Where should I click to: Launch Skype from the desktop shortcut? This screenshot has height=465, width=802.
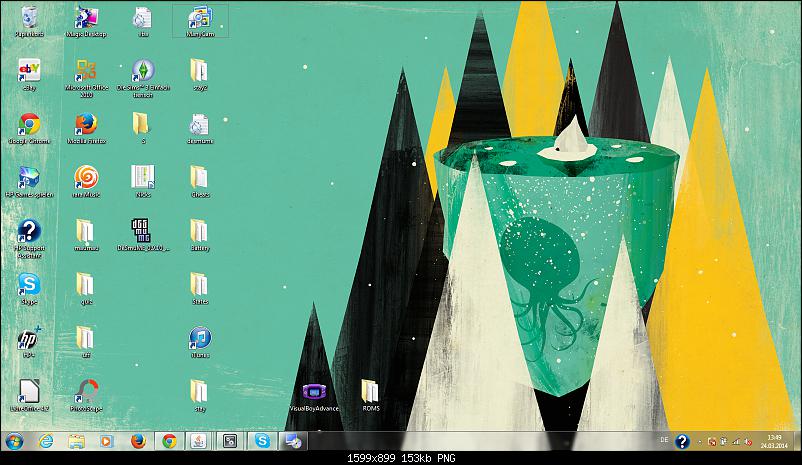[x=29, y=289]
